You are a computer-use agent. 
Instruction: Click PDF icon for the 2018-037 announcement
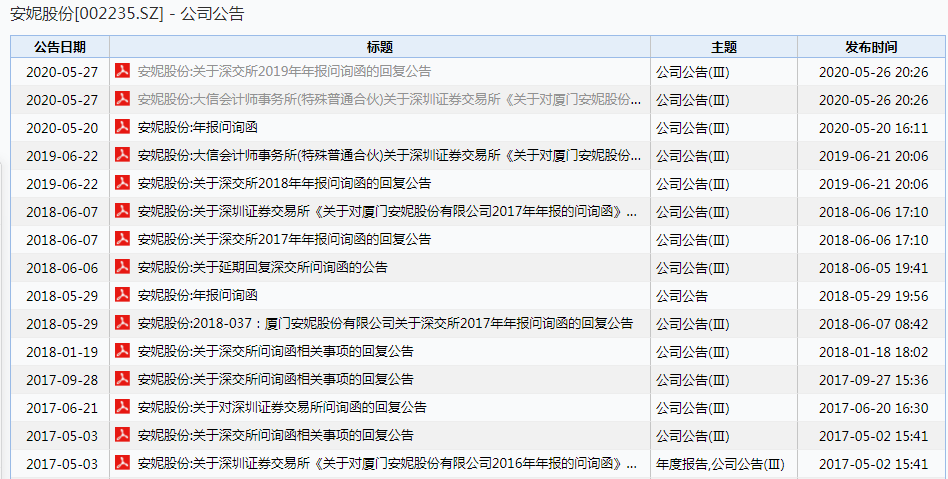click(x=123, y=323)
